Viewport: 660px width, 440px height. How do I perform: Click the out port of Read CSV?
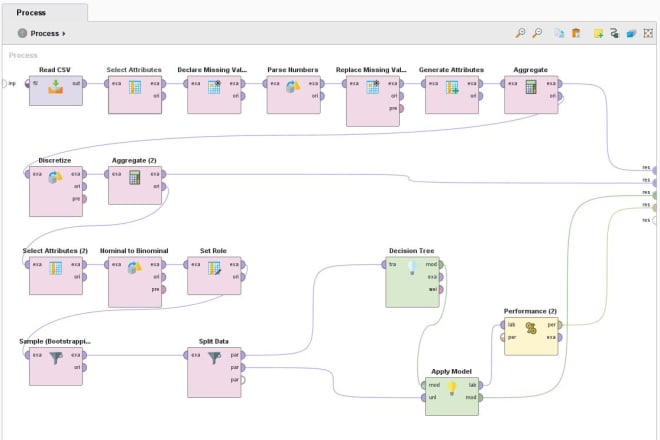pyautogui.click(x=78, y=84)
